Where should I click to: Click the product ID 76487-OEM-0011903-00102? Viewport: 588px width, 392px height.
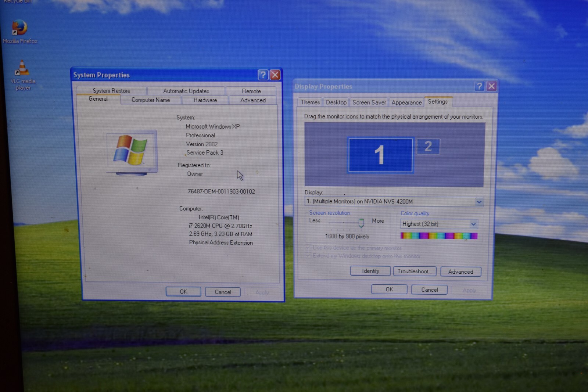coord(221,191)
